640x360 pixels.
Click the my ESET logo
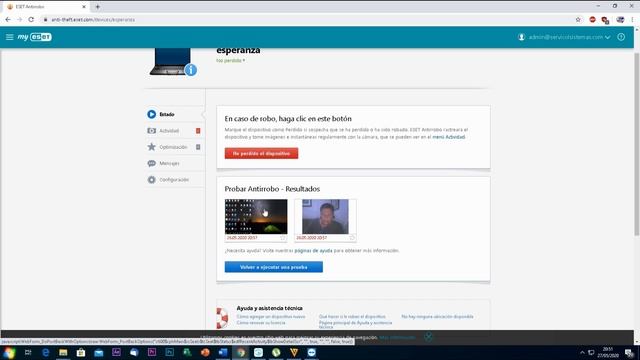(x=35, y=37)
